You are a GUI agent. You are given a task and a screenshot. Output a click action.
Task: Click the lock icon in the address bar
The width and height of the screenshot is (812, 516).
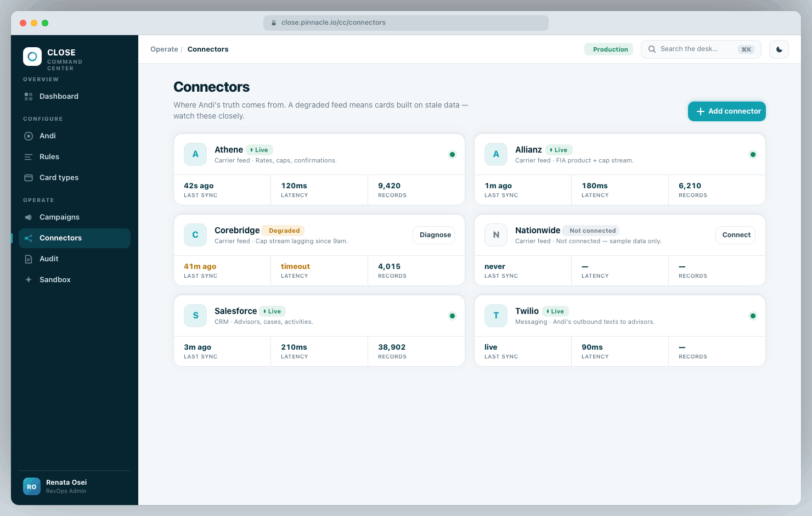pos(274,23)
